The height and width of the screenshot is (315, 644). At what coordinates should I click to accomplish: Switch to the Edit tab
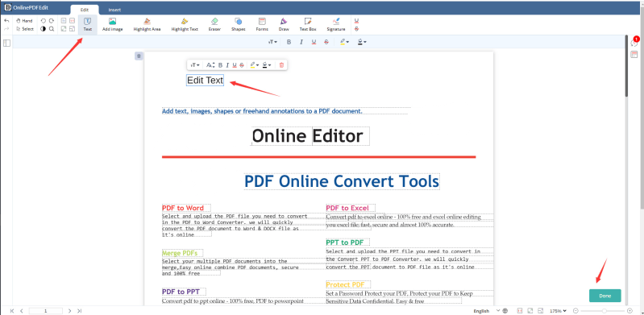tap(84, 10)
